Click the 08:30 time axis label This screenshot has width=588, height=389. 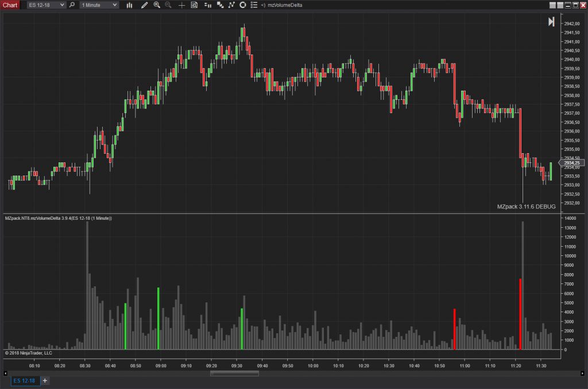(85, 366)
